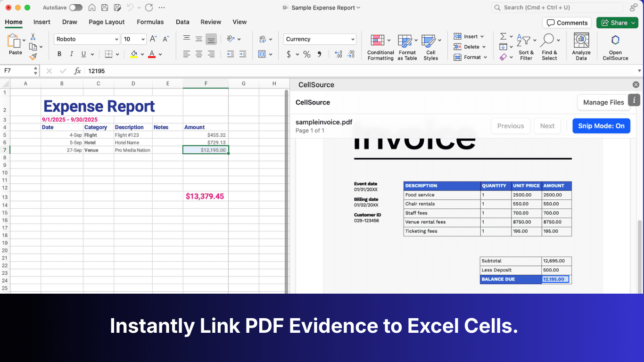
Task: Switch to the Formulas ribbon tab
Action: click(x=150, y=22)
